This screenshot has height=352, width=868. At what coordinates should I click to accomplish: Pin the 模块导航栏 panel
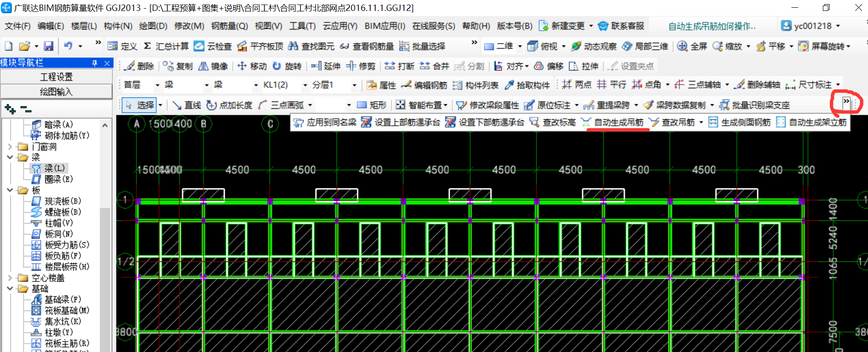pos(95,63)
